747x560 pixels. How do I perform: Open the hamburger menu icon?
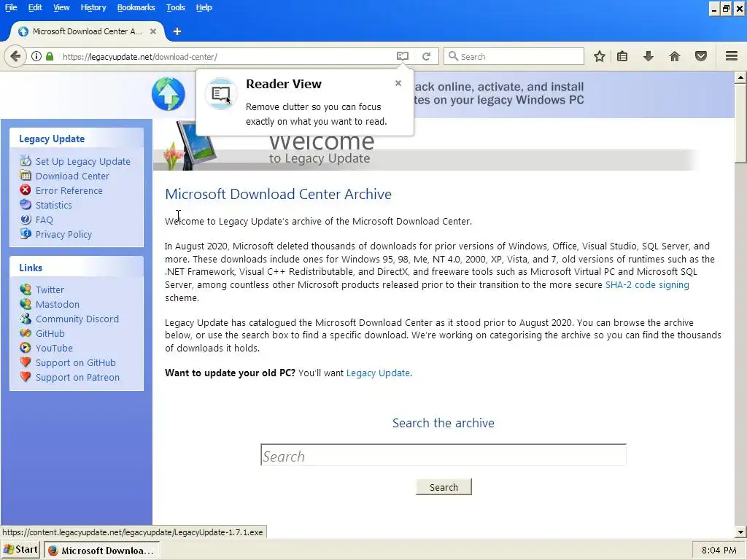click(x=732, y=56)
